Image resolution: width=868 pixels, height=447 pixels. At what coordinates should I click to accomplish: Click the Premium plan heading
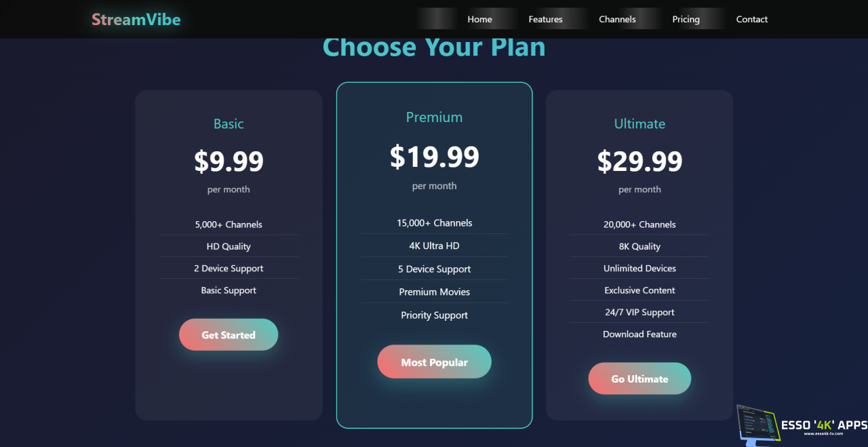[434, 117]
